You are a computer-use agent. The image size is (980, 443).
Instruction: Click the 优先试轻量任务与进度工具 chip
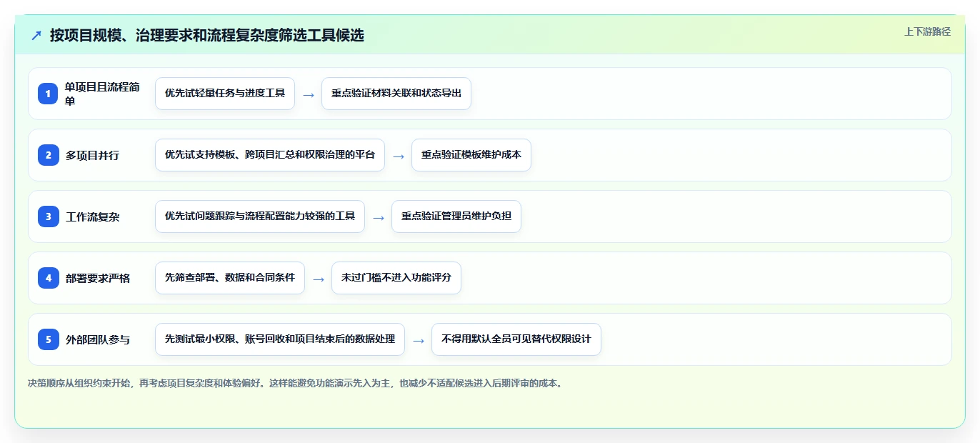(x=225, y=94)
